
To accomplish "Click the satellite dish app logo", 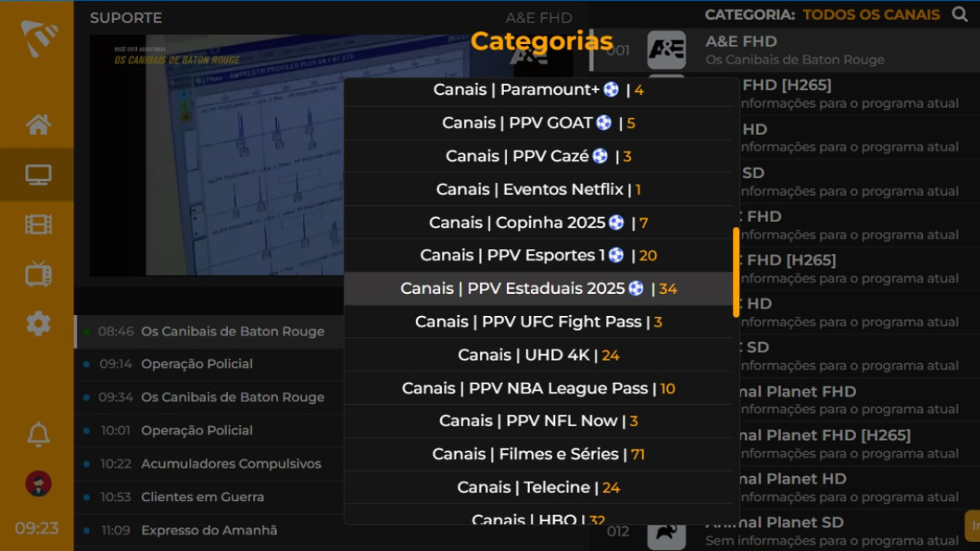I will pos(38,38).
